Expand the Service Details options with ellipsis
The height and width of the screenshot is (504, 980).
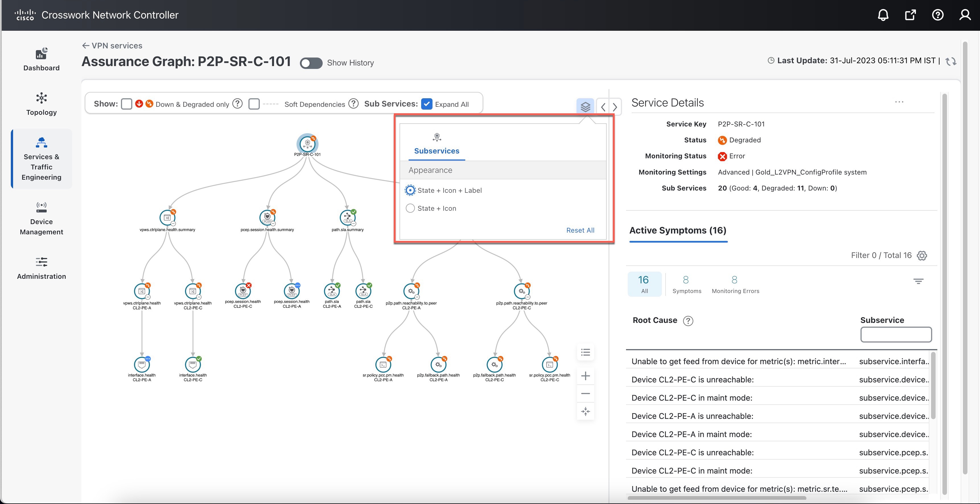(x=900, y=102)
